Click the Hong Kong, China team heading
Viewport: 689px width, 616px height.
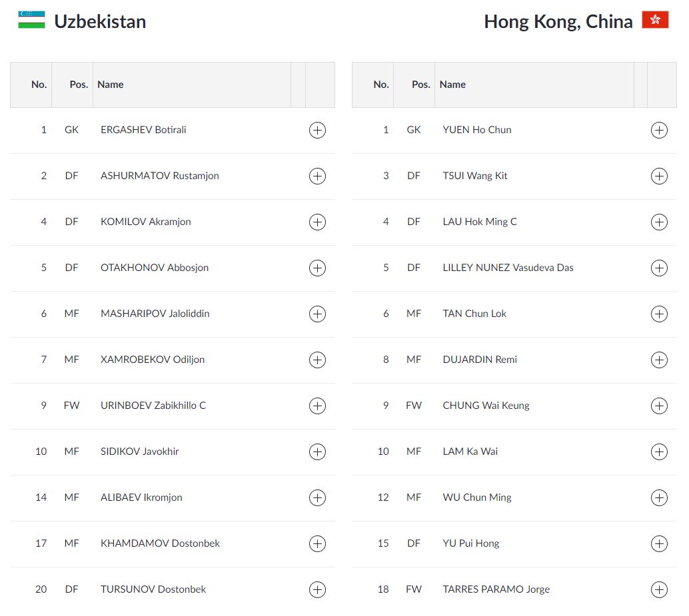pos(558,22)
